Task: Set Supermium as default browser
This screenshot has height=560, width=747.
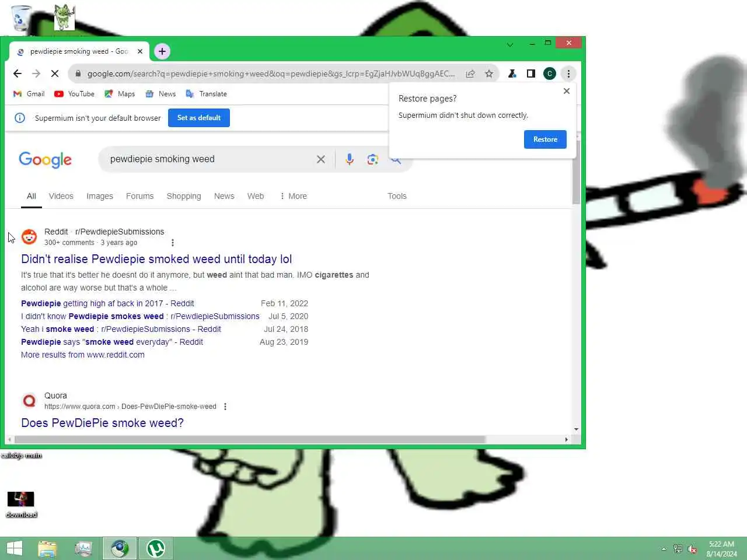Action: [x=199, y=118]
